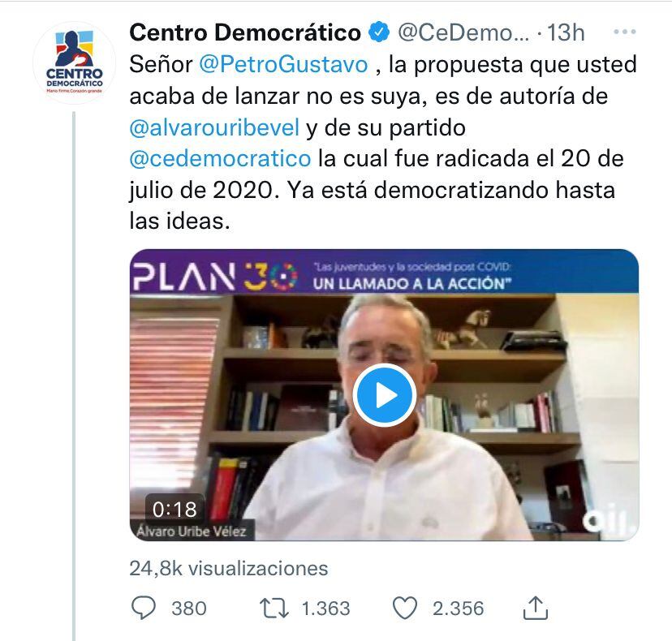Viewport: 672px width, 641px height.
Task: Open the 13h timestamp link
Action: [x=566, y=32]
